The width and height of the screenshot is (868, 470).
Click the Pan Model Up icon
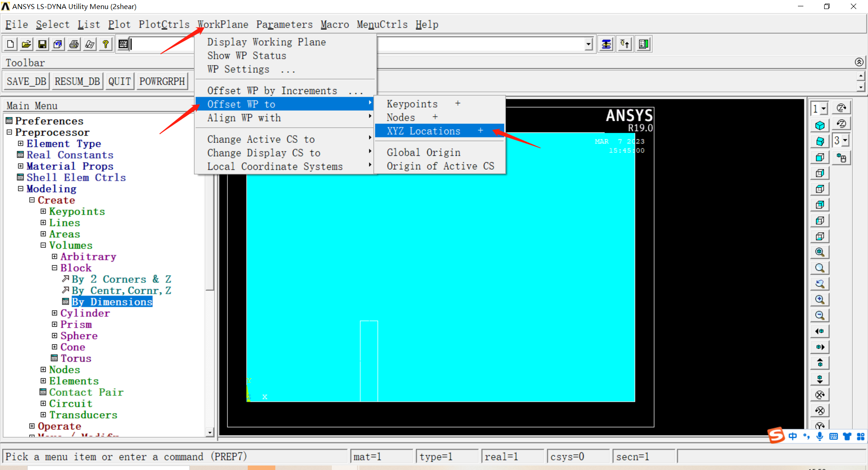tap(820, 363)
